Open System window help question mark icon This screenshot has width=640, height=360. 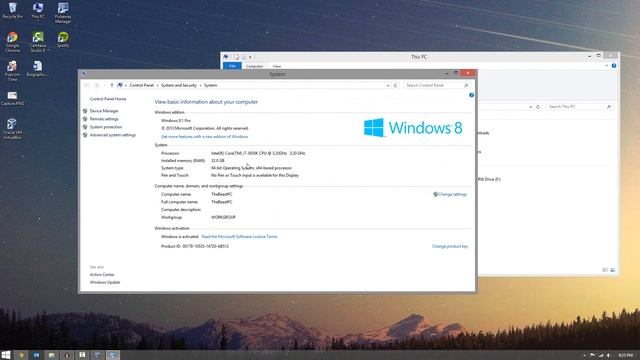point(471,95)
